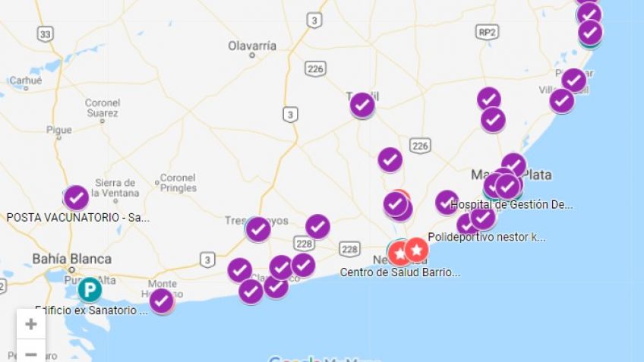Image resolution: width=644 pixels, height=362 pixels.
Task: Select the right red star marker near Necochea
Action: point(416,250)
